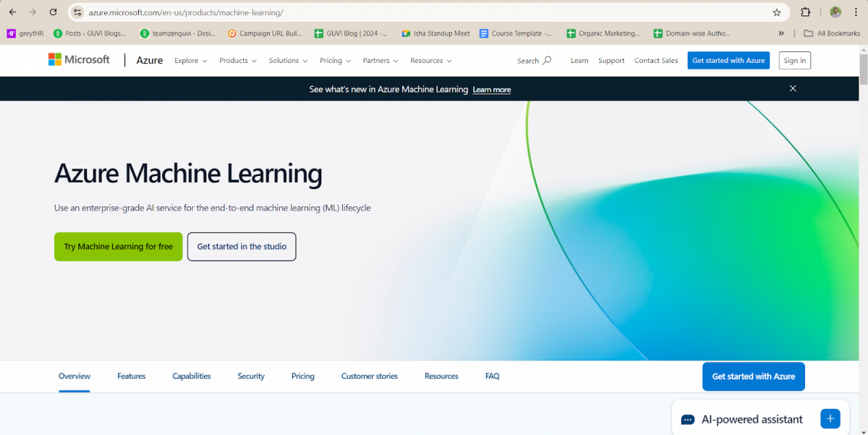Switch to the Security tab
868x435 pixels.
tap(251, 376)
